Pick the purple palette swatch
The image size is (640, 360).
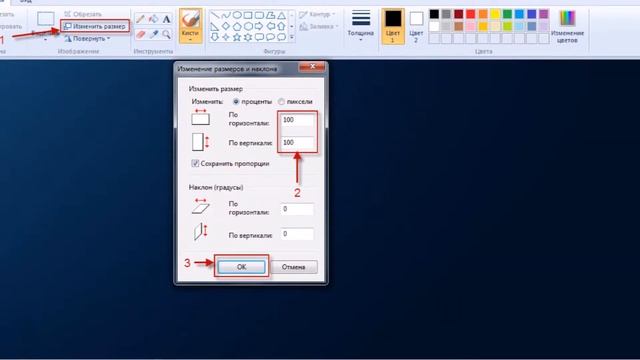[544, 14]
